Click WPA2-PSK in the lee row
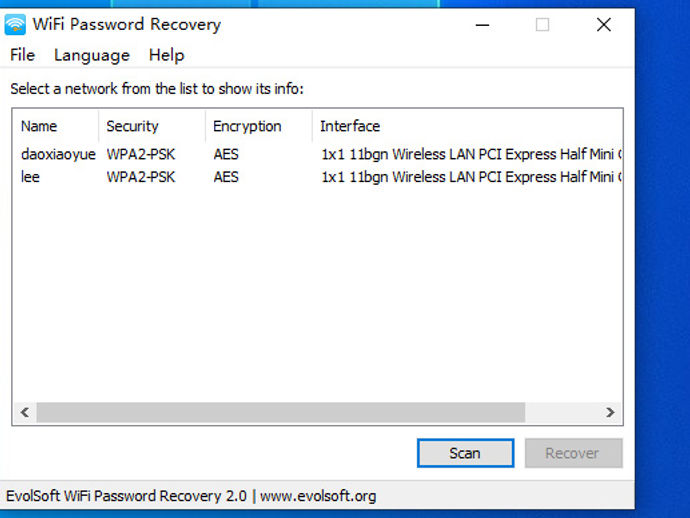 click(141, 177)
